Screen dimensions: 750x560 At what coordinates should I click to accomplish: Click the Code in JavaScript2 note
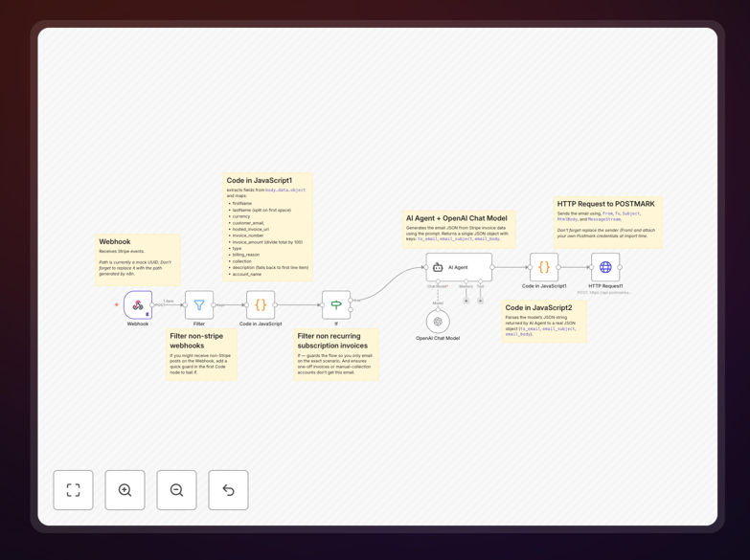(544, 322)
